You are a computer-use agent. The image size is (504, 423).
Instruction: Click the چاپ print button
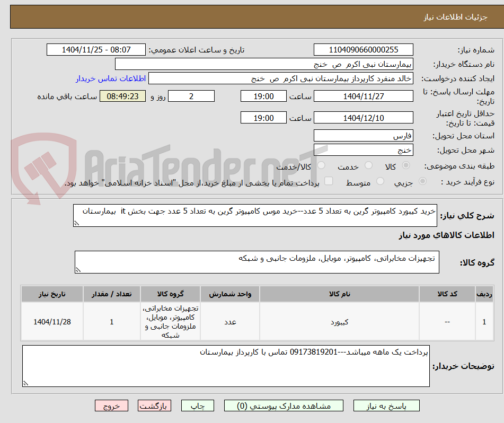[197, 406]
